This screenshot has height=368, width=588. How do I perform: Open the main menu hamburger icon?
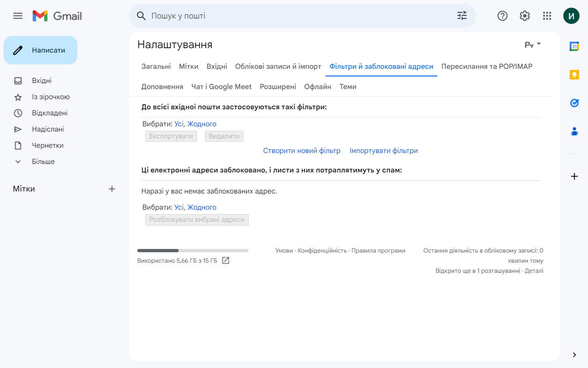18,16
